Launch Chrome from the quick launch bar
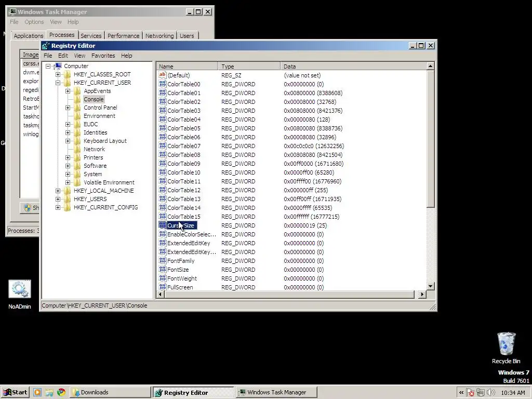The height and width of the screenshot is (399, 532). (61, 392)
